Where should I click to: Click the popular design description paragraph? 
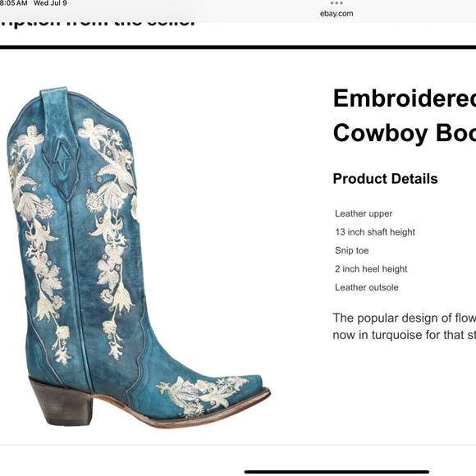coord(405,327)
